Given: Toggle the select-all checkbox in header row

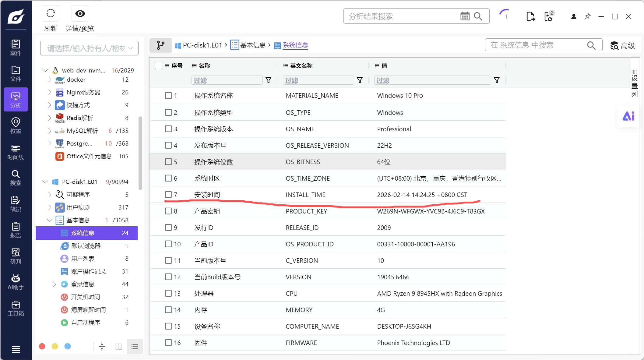Looking at the screenshot, I should [x=159, y=65].
